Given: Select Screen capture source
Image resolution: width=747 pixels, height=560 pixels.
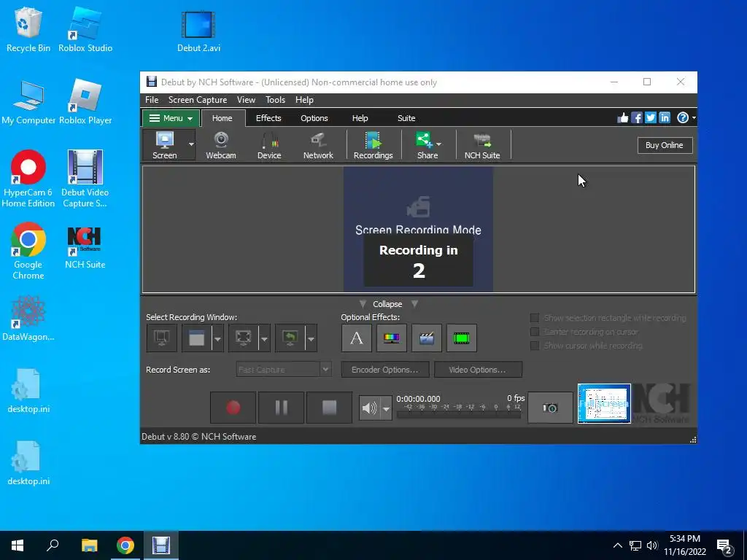Looking at the screenshot, I should click(164, 145).
